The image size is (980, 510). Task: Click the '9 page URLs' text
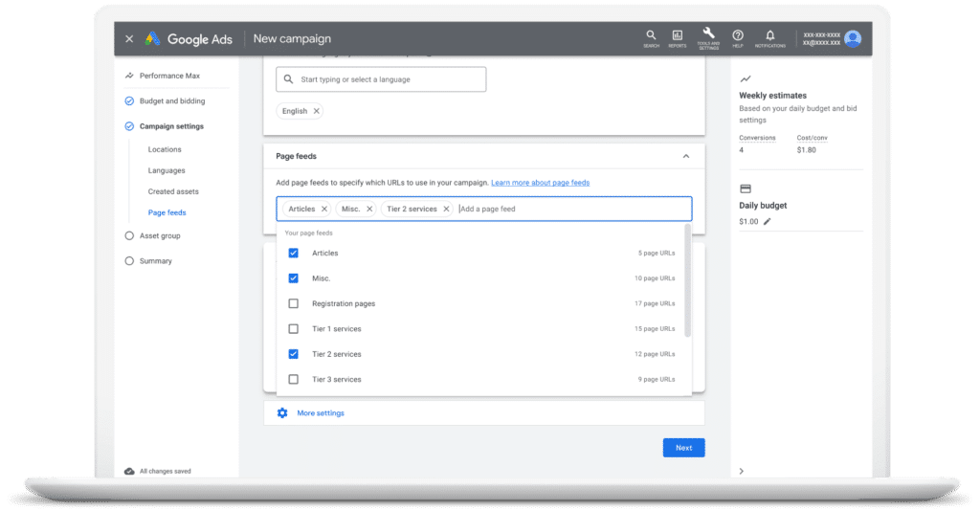657,379
